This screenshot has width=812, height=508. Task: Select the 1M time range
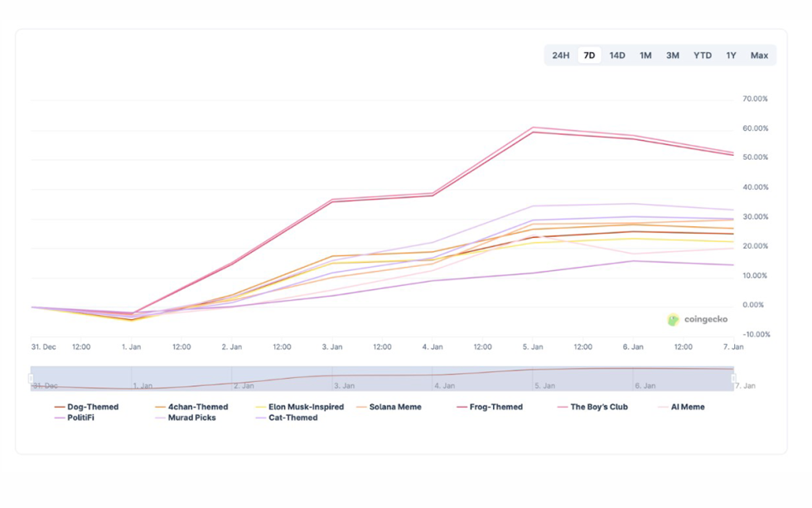[x=645, y=56]
